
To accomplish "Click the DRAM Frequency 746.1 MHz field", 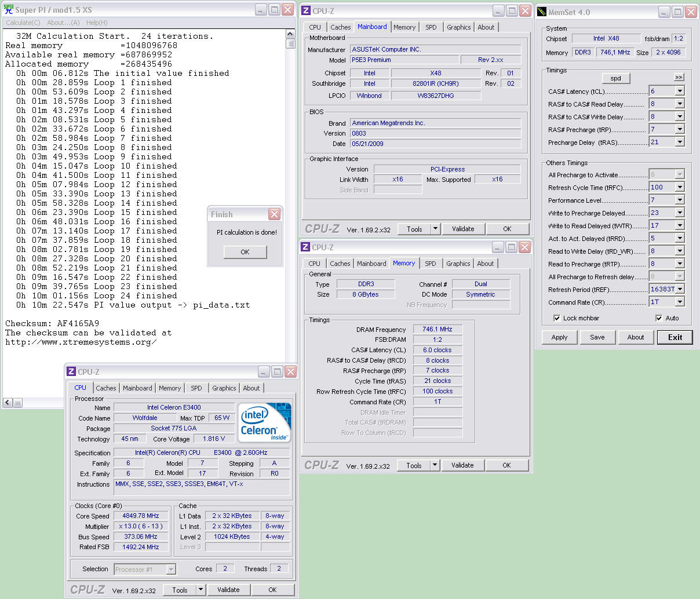I will tap(437, 329).
